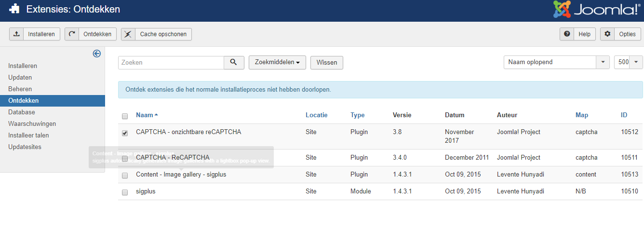Click the N/B map cell
The width and height of the screenshot is (644, 232).
581,191
